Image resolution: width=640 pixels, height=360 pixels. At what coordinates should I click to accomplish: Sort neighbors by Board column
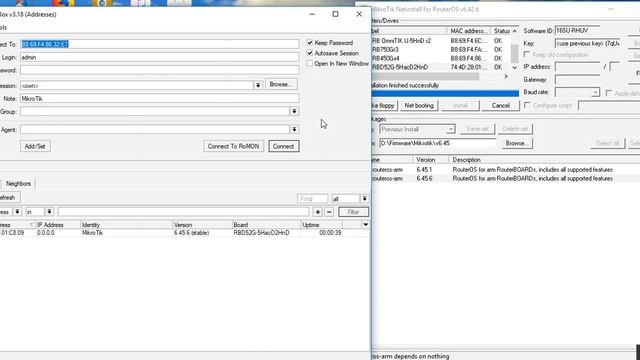pos(267,225)
